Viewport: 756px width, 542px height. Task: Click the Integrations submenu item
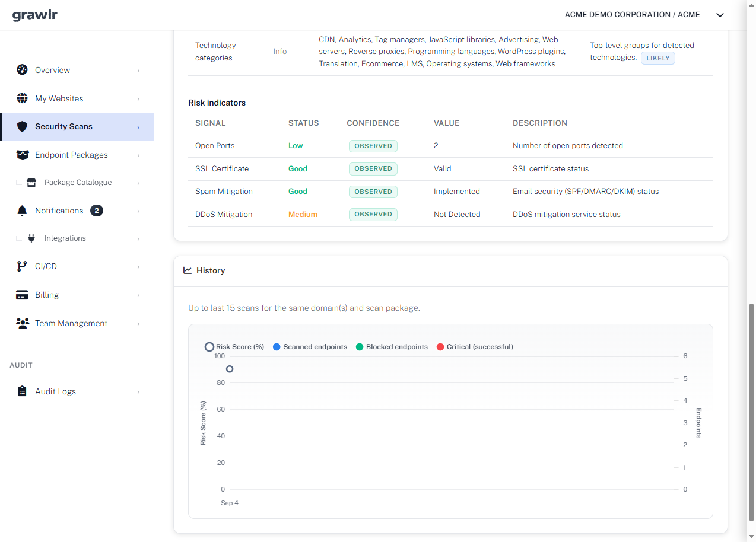pyautogui.click(x=77, y=238)
